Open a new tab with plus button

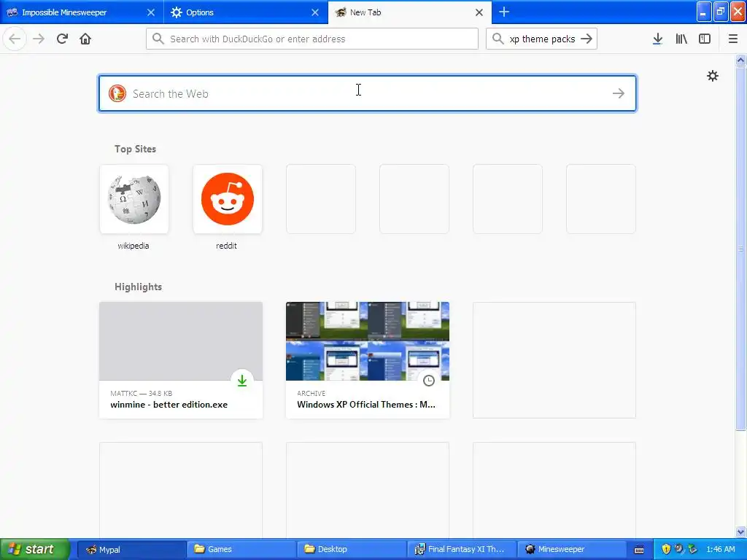click(x=504, y=12)
